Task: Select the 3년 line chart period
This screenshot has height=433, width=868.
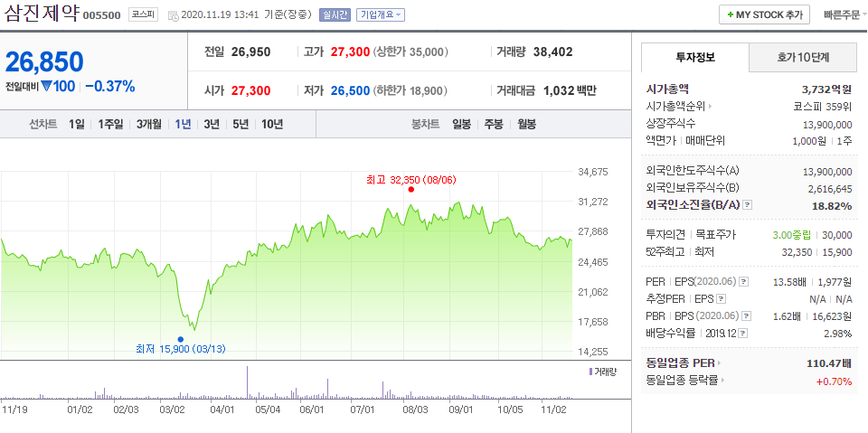Action: coord(212,124)
